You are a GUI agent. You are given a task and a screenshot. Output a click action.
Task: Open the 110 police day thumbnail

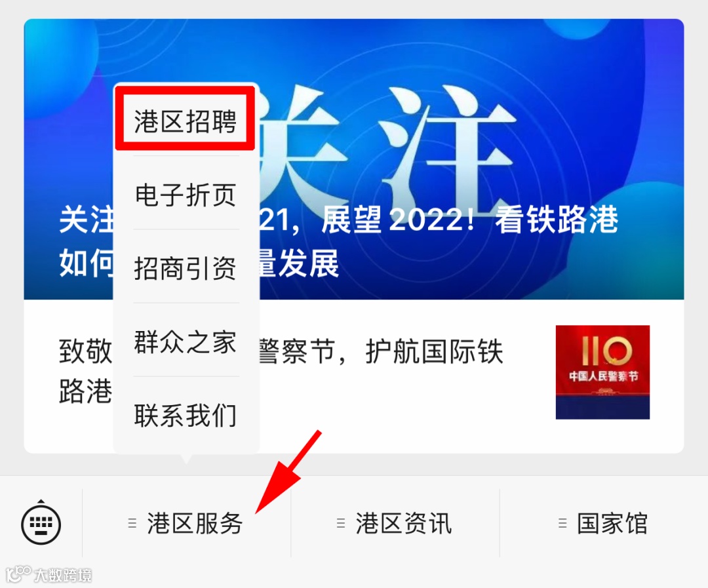[x=603, y=372]
